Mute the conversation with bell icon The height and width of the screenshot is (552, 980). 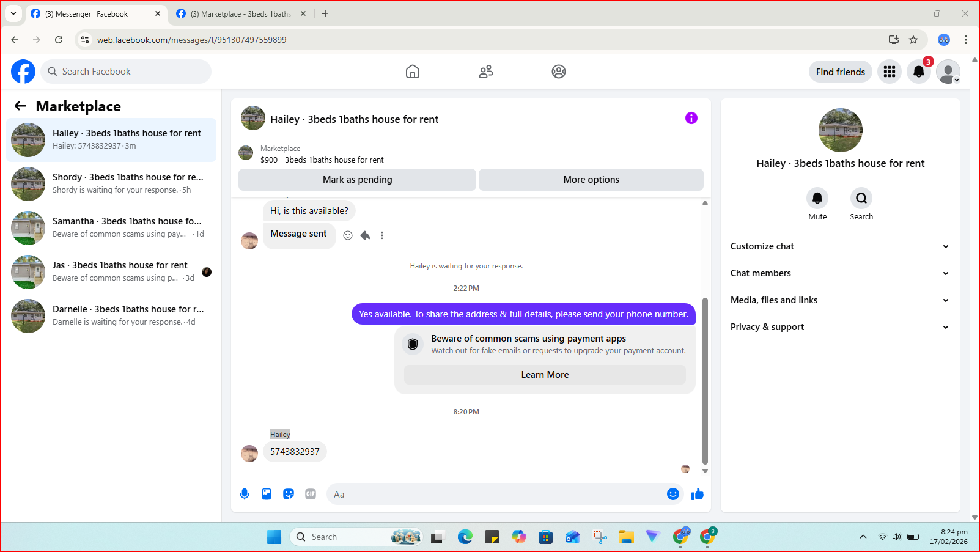point(817,198)
